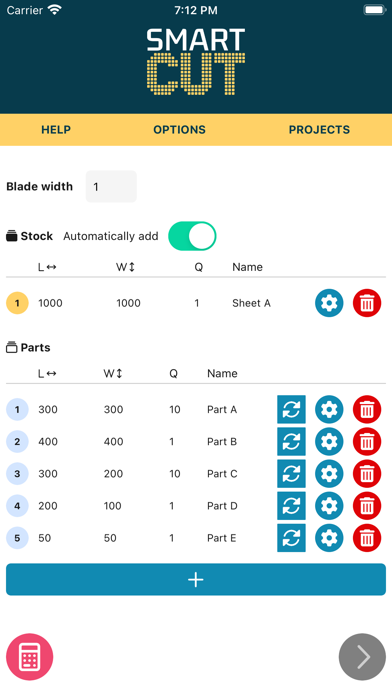Rotate Part D dimensions
Viewport: 392px width, 696px height.
point(291,506)
